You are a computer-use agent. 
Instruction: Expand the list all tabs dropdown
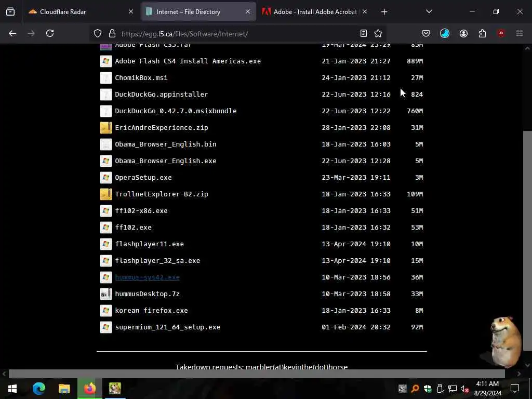click(x=429, y=11)
